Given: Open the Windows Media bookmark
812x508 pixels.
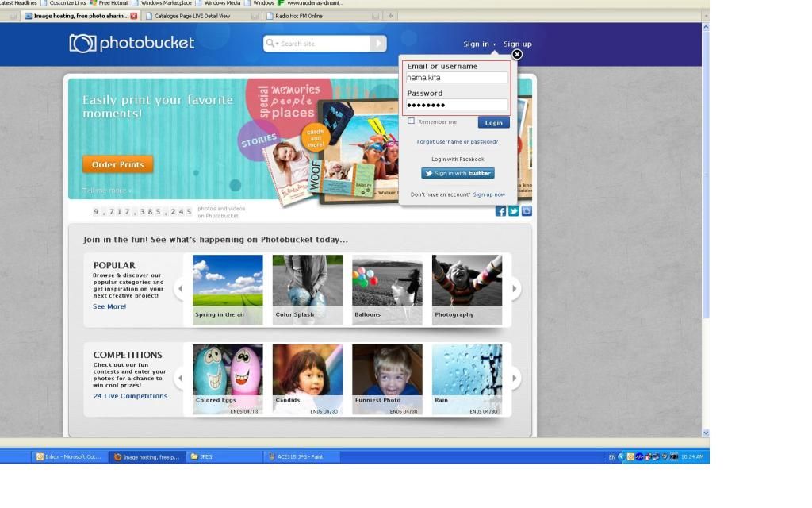Looking at the screenshot, I should [218, 3].
